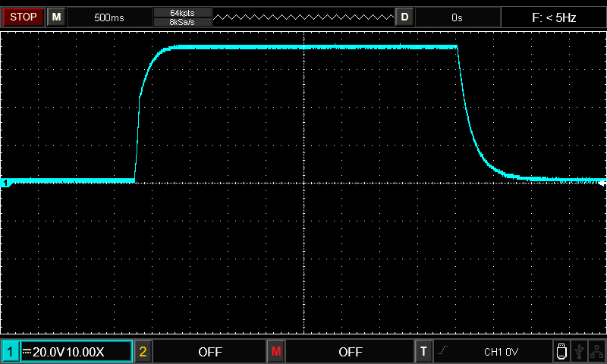The width and height of the screenshot is (607, 364).
Task: Open the 0s horizontal delay field
Action: pyautogui.click(x=457, y=17)
